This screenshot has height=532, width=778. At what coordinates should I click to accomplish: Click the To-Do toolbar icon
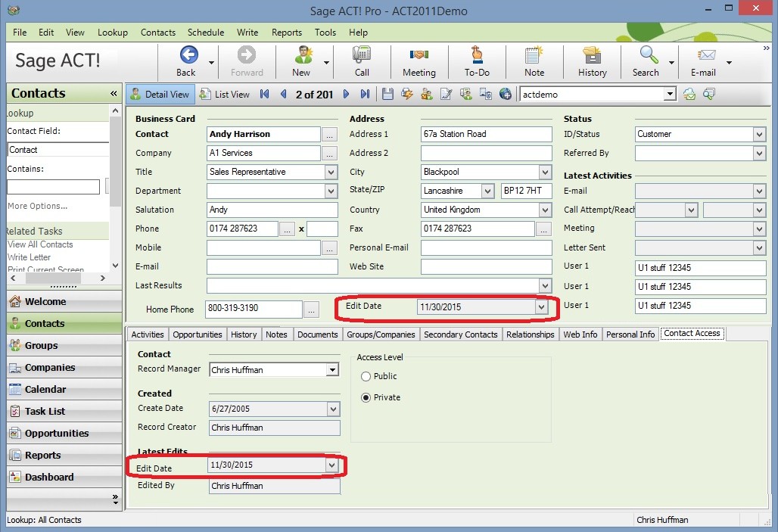coord(477,54)
